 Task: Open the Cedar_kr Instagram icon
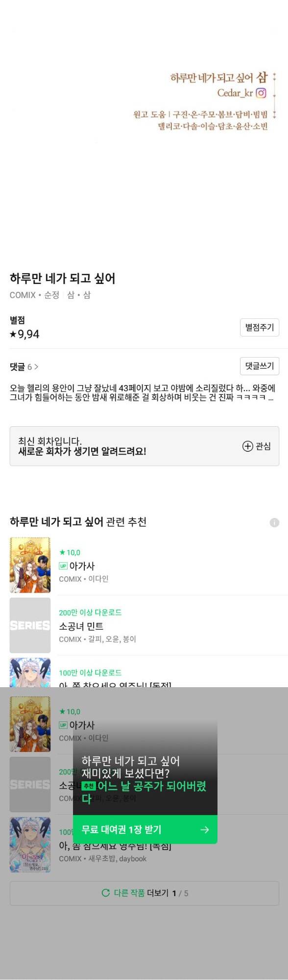point(261,93)
